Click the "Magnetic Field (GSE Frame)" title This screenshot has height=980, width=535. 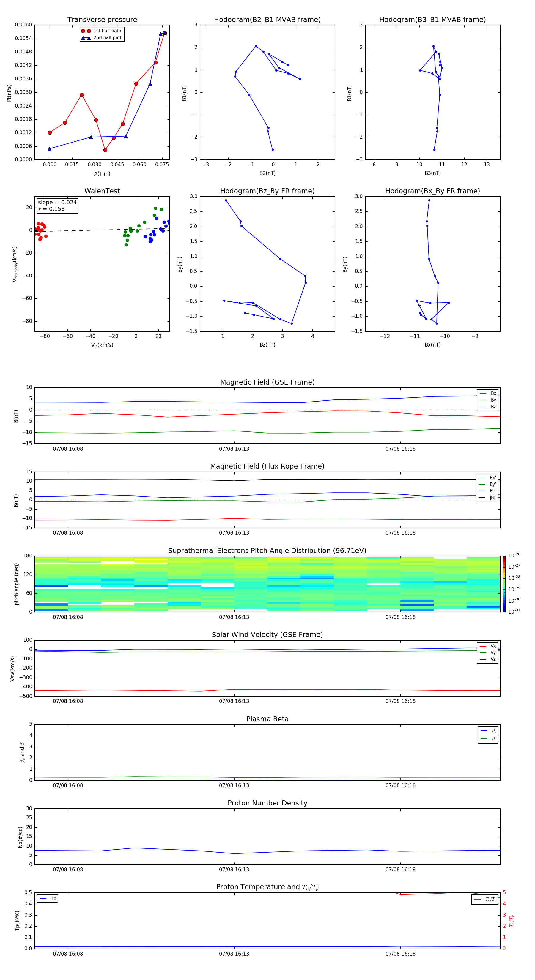[x=267, y=382]
